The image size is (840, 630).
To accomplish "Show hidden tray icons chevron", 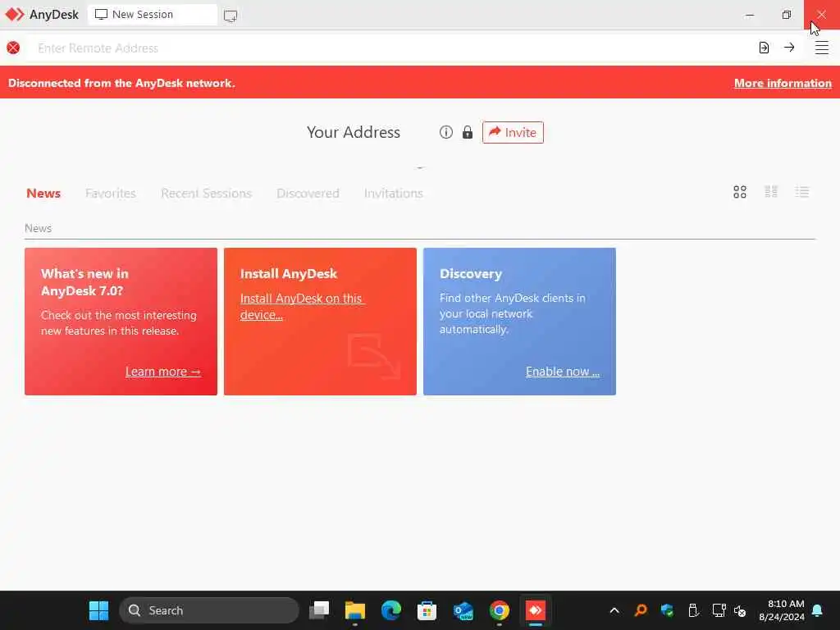I will [614, 610].
